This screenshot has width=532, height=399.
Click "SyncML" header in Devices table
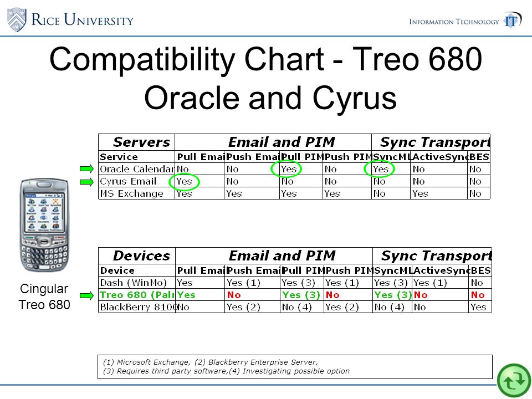(393, 270)
